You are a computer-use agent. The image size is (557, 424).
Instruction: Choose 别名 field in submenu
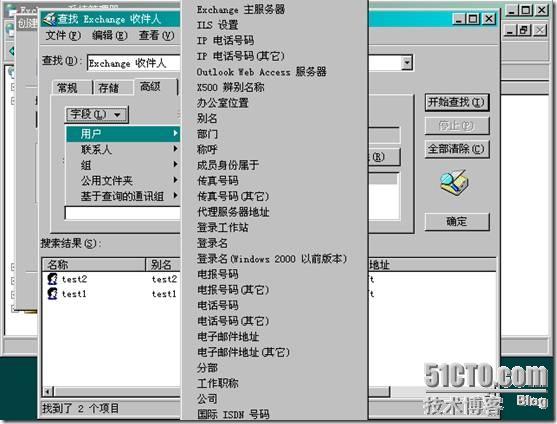click(x=275, y=119)
